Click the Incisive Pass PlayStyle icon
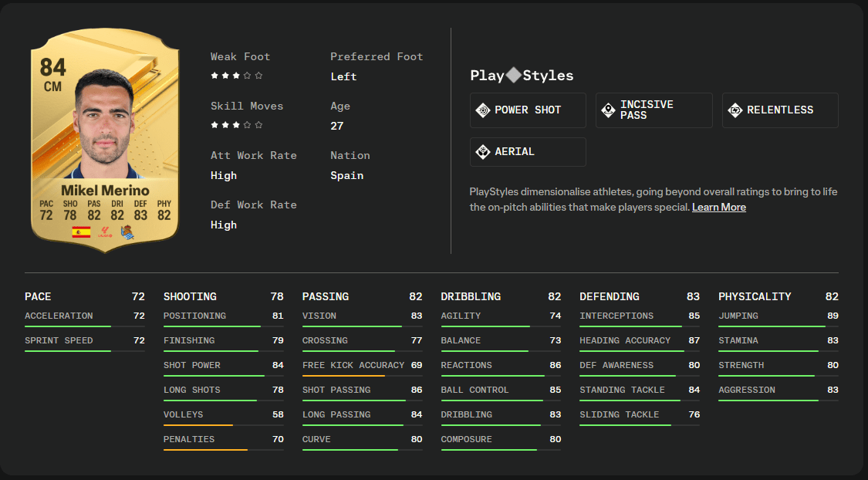The height and width of the screenshot is (480, 868). point(608,110)
